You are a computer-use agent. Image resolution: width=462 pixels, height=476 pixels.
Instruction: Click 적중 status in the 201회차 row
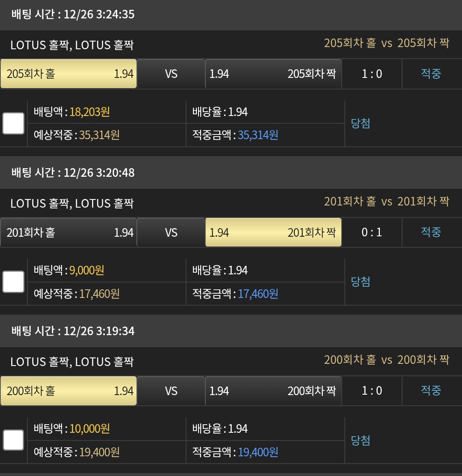(x=431, y=232)
